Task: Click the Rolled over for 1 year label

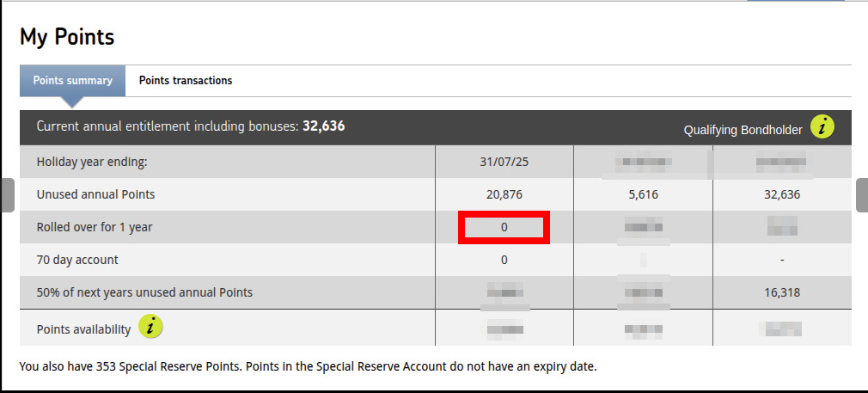Action: point(95,227)
